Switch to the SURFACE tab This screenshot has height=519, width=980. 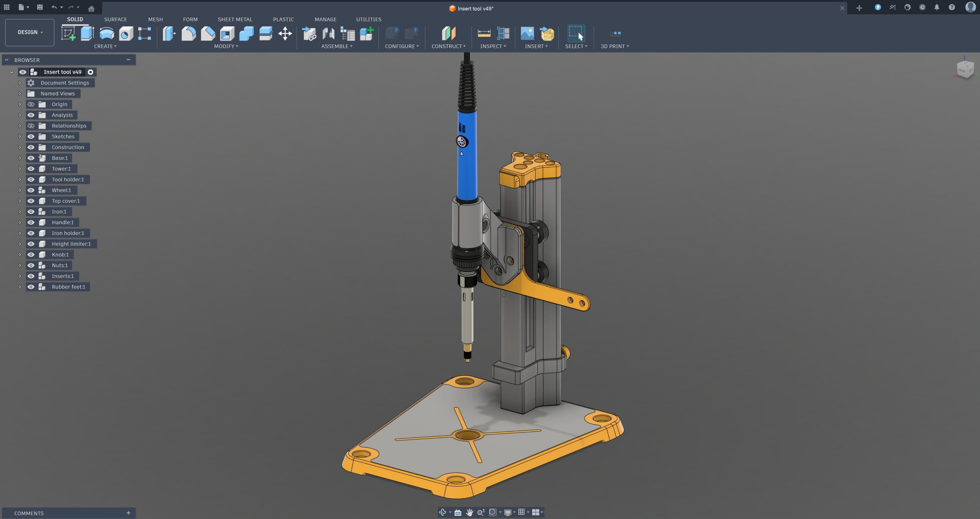click(x=115, y=19)
